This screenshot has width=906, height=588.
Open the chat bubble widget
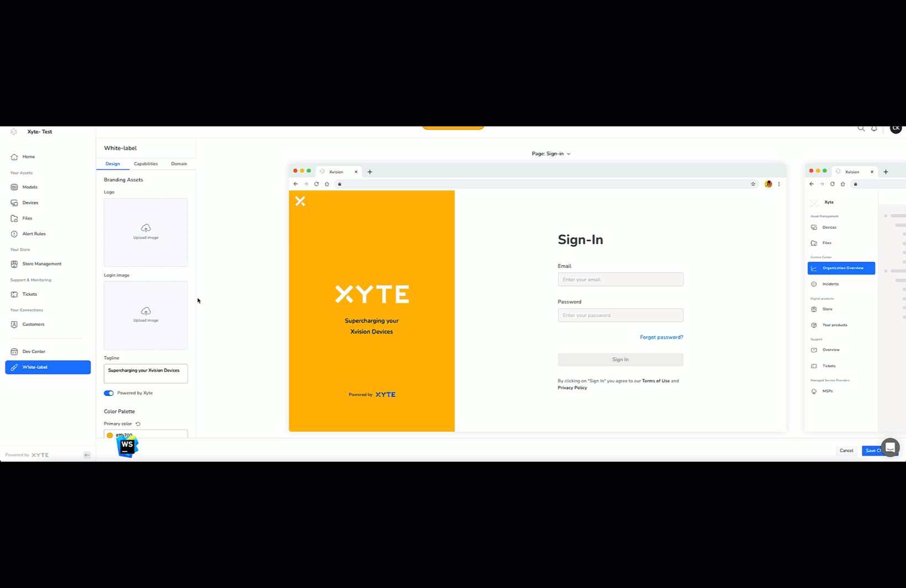tap(890, 447)
